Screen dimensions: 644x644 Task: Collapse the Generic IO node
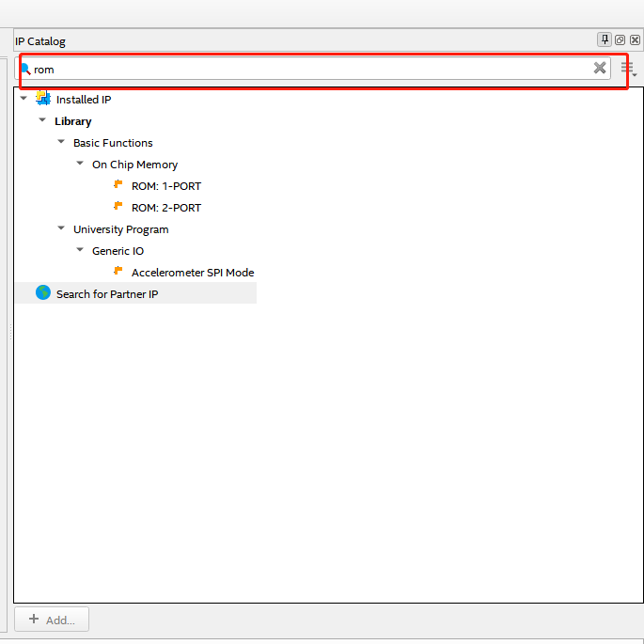(x=80, y=250)
